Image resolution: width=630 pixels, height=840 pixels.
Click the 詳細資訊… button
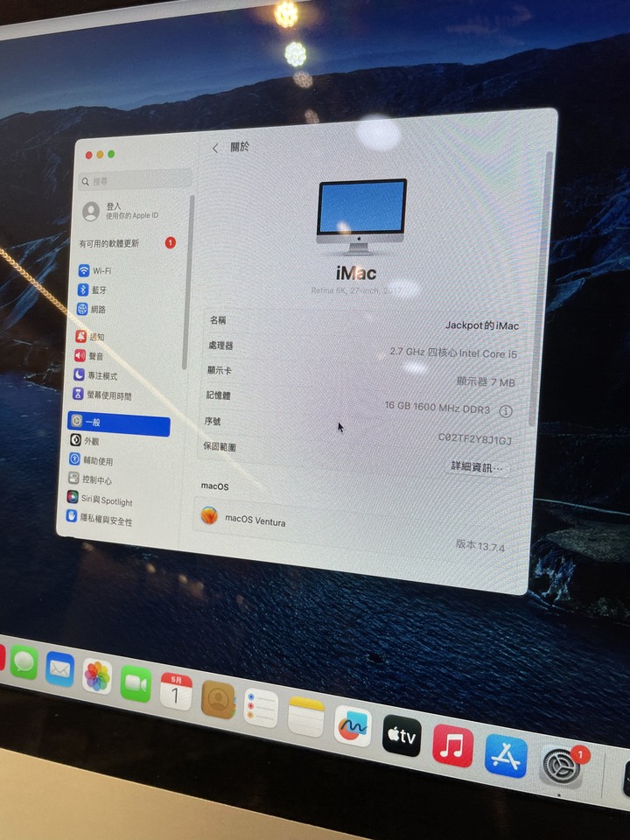coord(477,466)
